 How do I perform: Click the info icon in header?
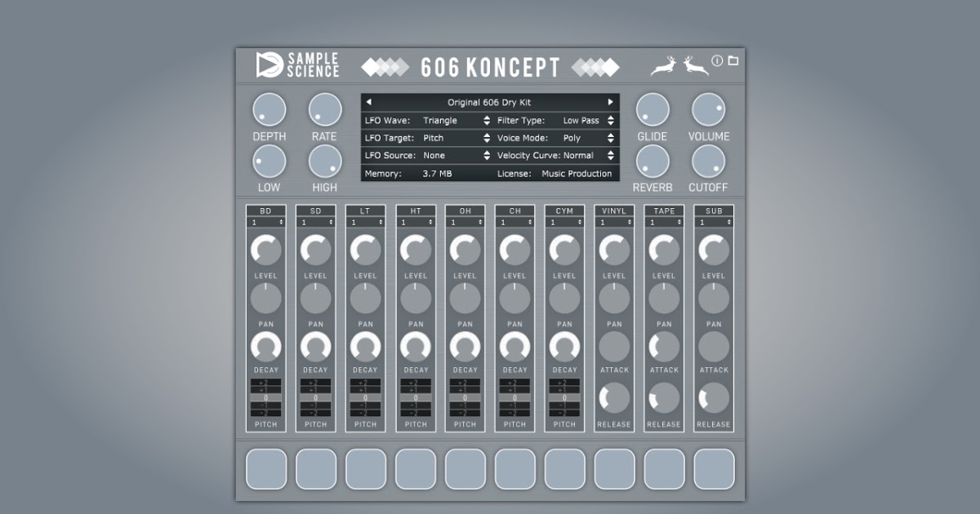[x=717, y=60]
